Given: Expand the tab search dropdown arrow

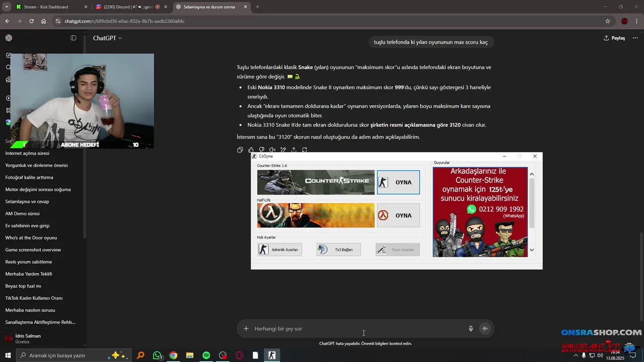Looking at the screenshot, I should [7, 7].
